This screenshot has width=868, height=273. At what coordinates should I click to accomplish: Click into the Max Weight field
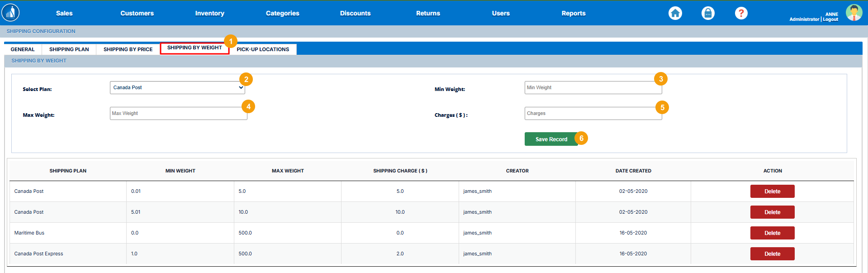tap(178, 114)
